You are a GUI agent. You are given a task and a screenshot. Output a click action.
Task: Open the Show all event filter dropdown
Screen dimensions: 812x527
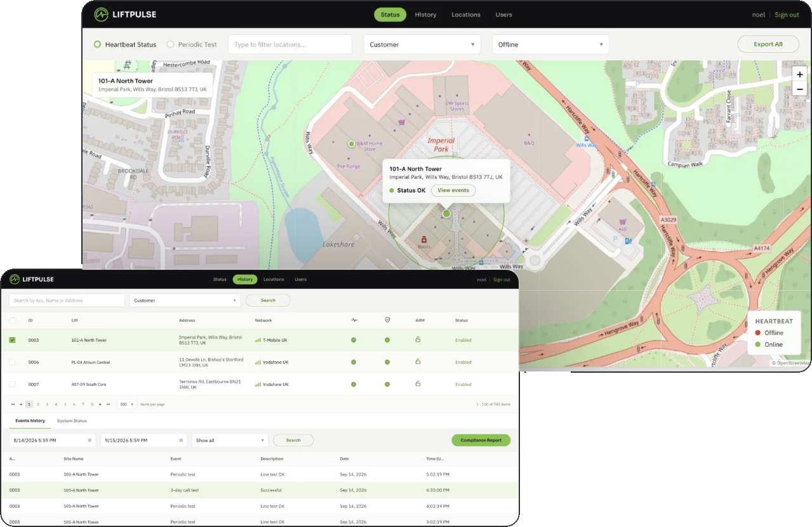click(230, 440)
